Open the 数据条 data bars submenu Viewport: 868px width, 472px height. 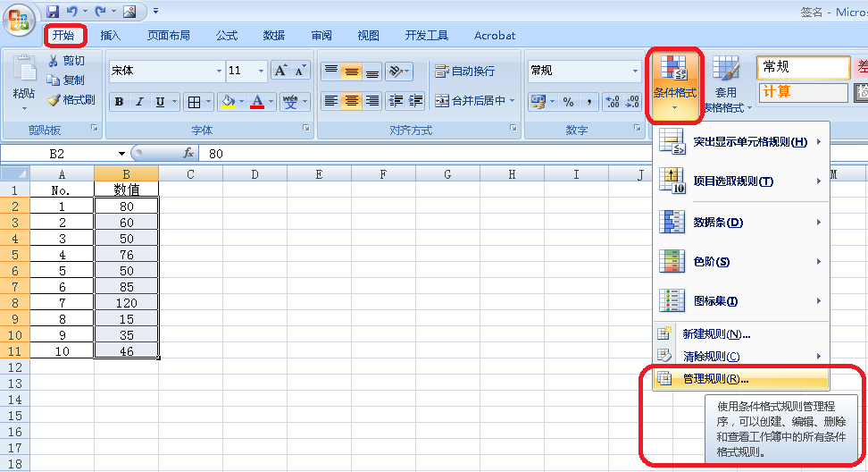(740, 223)
